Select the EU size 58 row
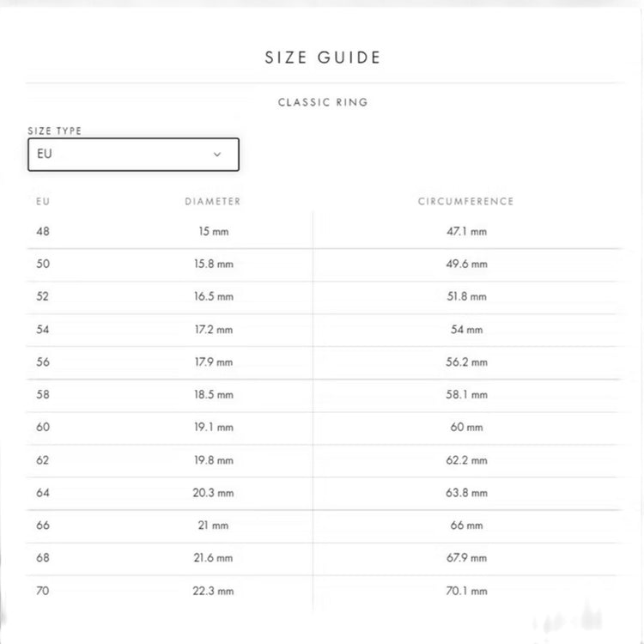 tap(325, 395)
